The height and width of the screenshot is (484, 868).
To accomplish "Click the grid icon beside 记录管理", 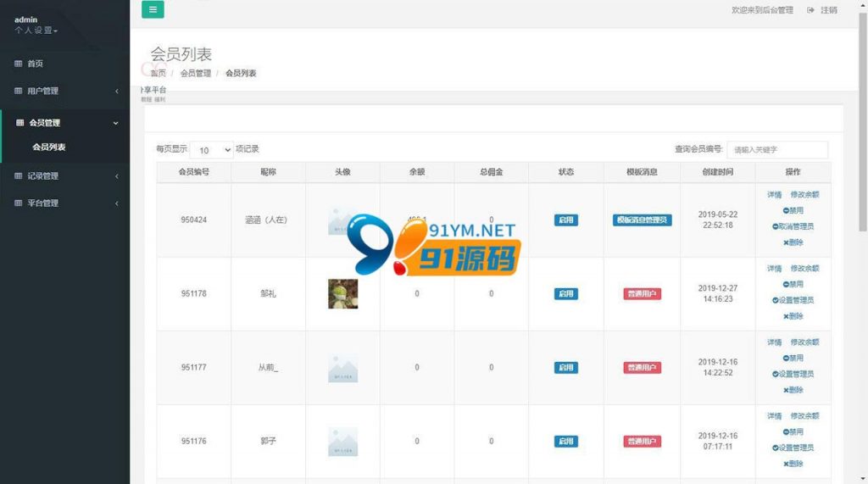I will 19,176.
